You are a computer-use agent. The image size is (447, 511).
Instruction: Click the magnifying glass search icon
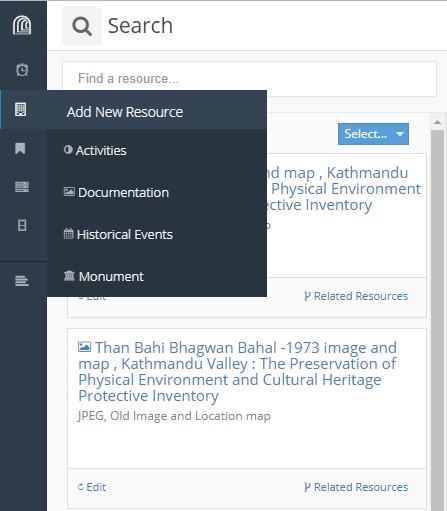(x=82, y=26)
